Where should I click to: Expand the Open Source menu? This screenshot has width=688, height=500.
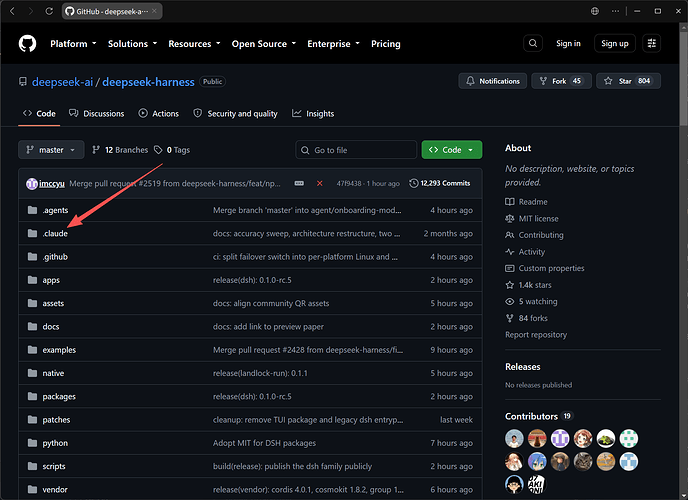point(264,44)
